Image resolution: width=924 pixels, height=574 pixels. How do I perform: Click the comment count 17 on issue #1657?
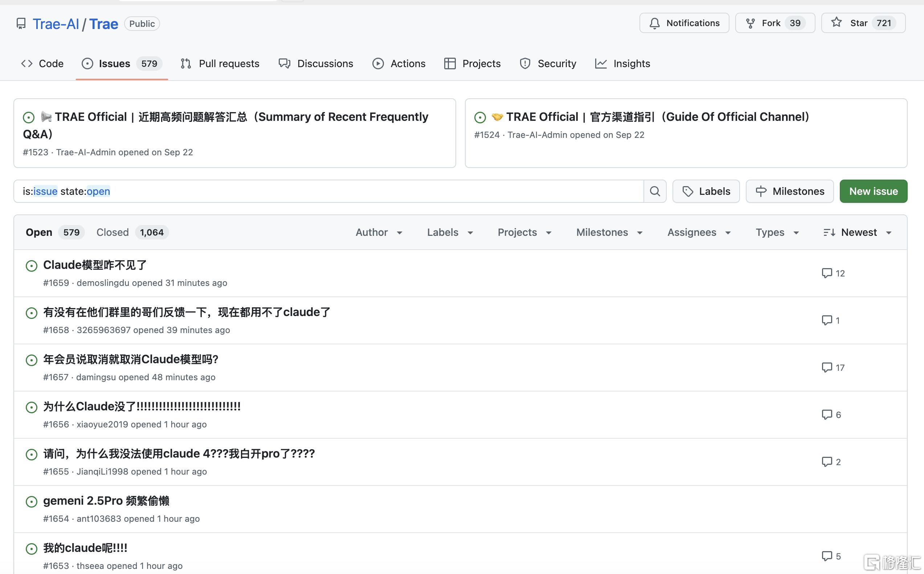[833, 367]
